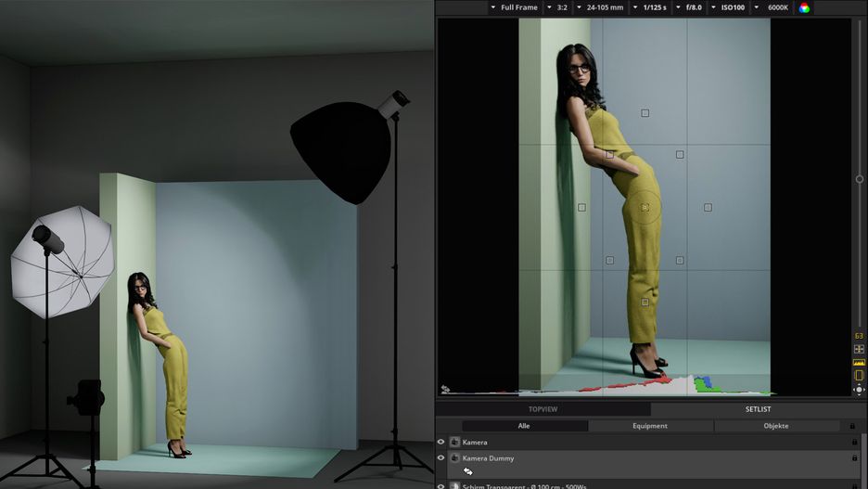Select the bottommost focus point in preview
The image size is (868, 489).
pos(645,302)
